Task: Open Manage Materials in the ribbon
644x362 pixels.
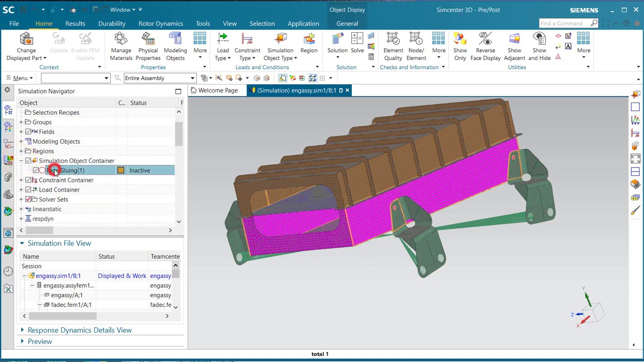Action: pos(121,47)
